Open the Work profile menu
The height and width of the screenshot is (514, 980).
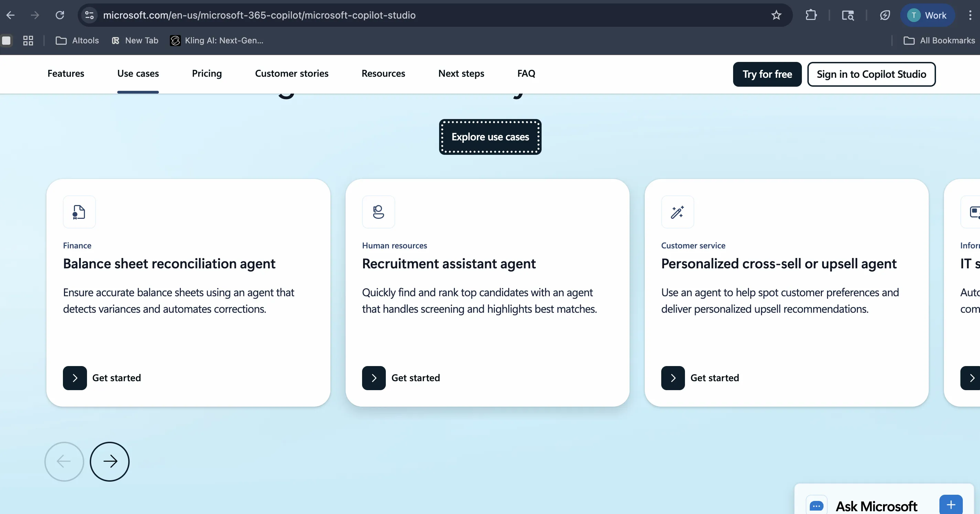click(x=927, y=15)
